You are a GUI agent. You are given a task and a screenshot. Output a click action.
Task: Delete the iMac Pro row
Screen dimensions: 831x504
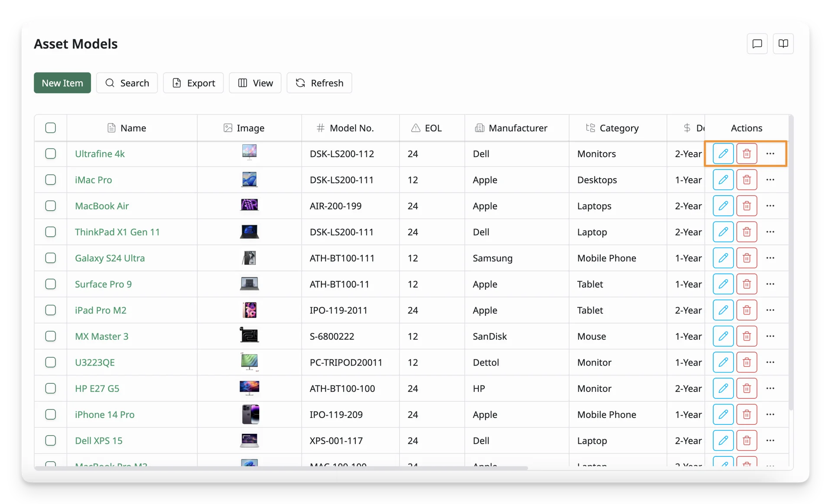tap(747, 180)
